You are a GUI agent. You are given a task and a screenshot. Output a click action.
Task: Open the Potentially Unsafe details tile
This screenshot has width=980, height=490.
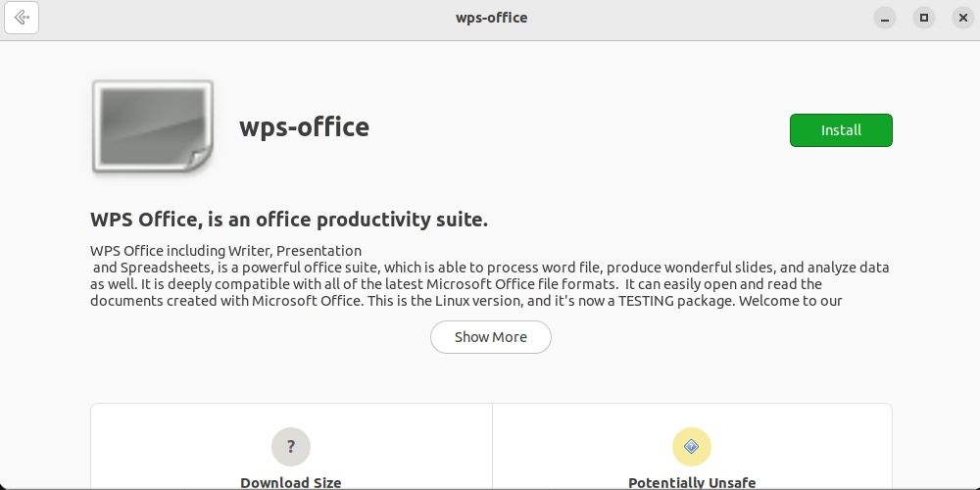692,461
